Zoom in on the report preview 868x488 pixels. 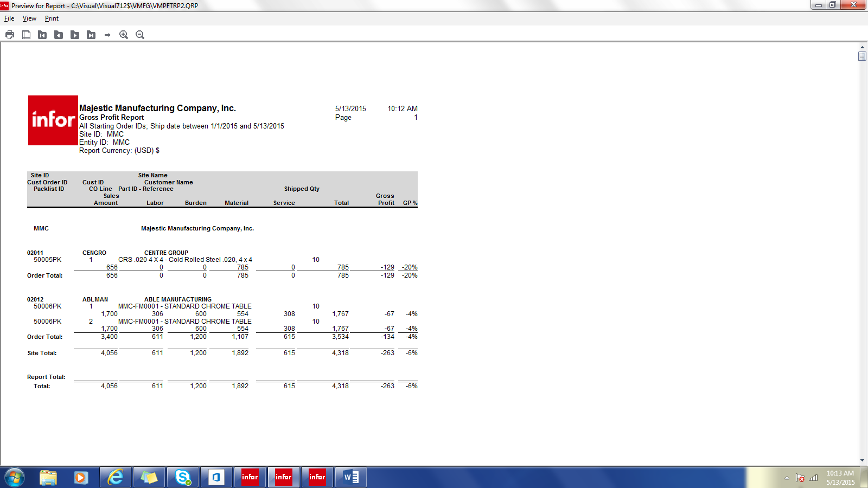coord(124,35)
